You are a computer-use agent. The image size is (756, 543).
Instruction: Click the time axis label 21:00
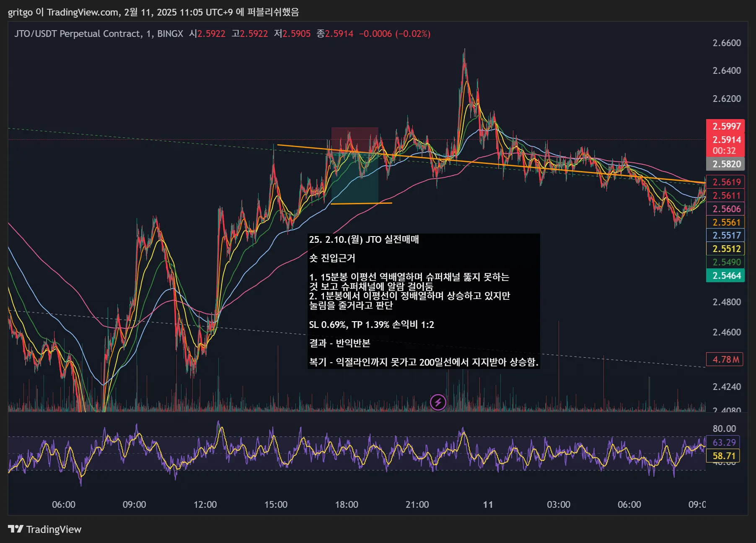(417, 504)
